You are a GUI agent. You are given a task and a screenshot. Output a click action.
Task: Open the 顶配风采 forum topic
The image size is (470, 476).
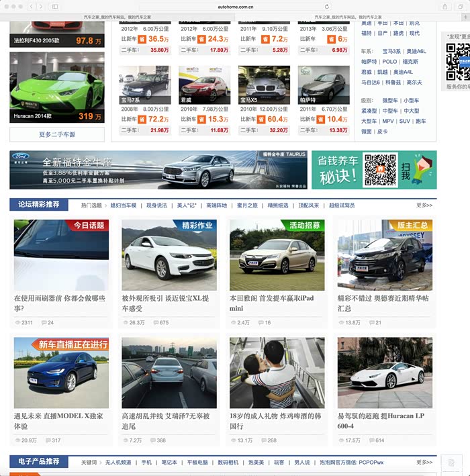point(308,205)
